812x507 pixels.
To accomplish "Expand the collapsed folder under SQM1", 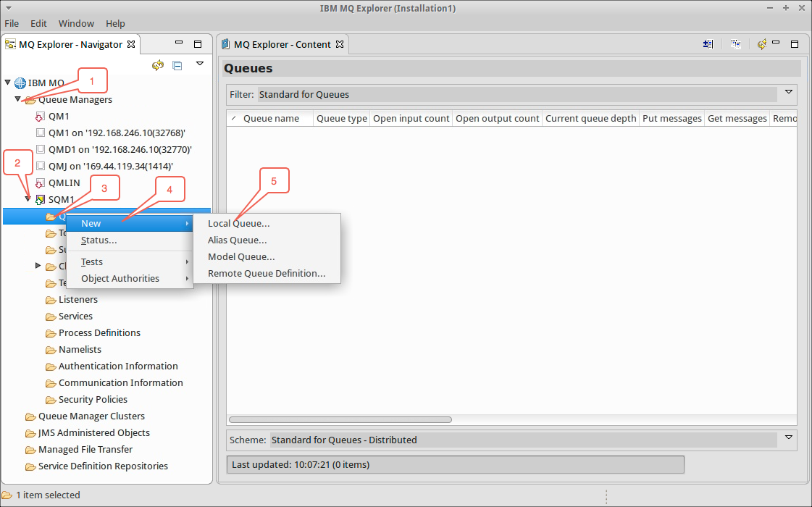I will click(x=38, y=266).
